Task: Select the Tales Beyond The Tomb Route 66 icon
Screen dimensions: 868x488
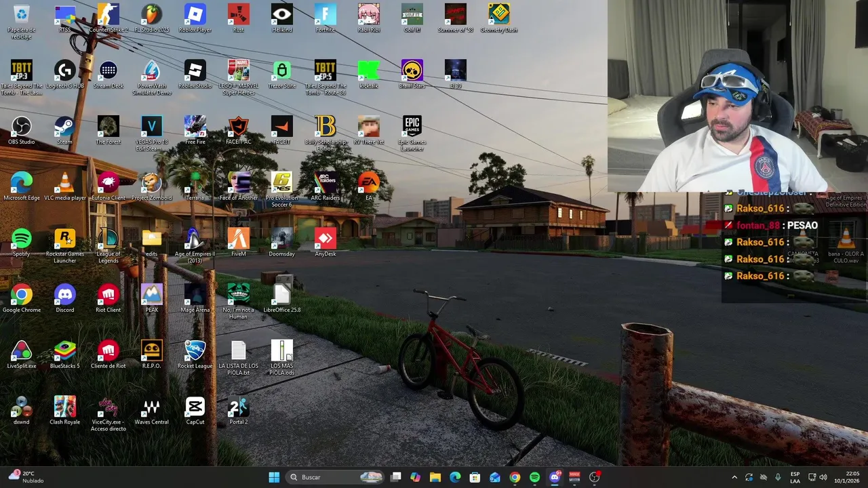Action: point(325,78)
